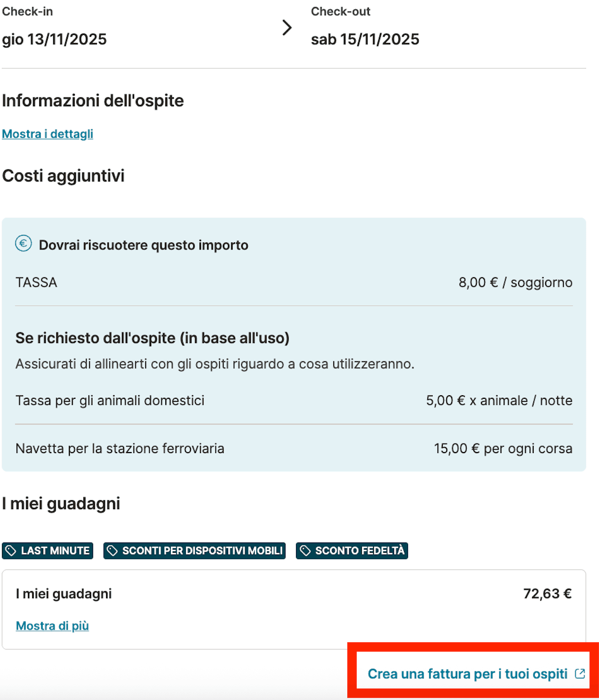The image size is (599, 700).
Task: Click the LAST MINUTE discount tag
Action: click(x=48, y=551)
